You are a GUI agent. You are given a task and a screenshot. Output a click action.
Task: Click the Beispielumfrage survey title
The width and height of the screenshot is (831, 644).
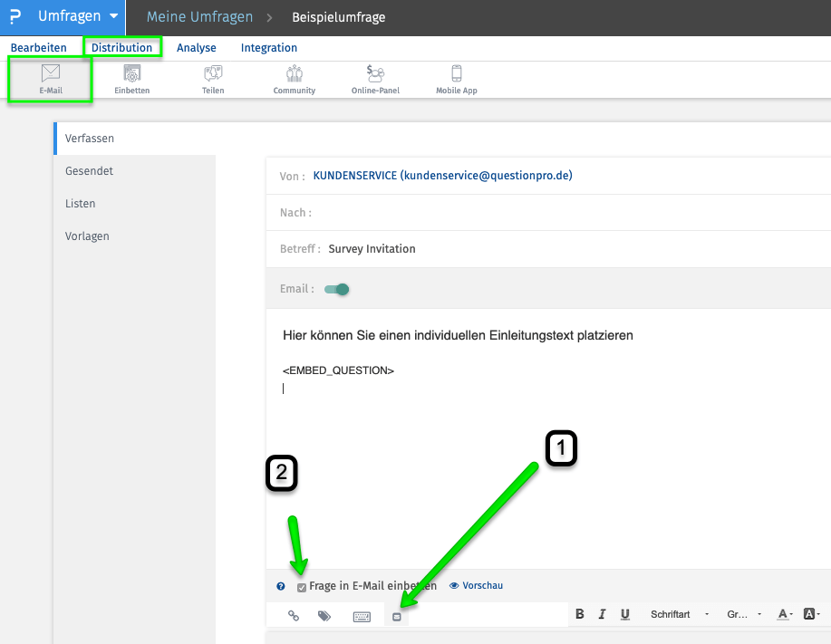point(339,17)
